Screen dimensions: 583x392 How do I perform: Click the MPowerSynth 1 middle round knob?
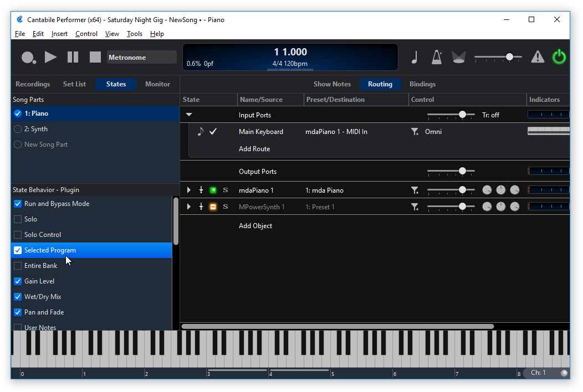coord(501,207)
